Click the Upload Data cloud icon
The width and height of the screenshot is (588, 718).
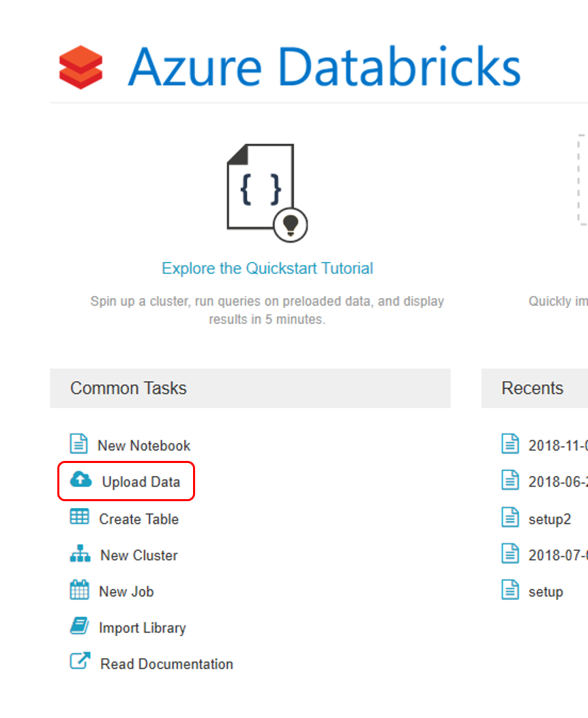[80, 480]
